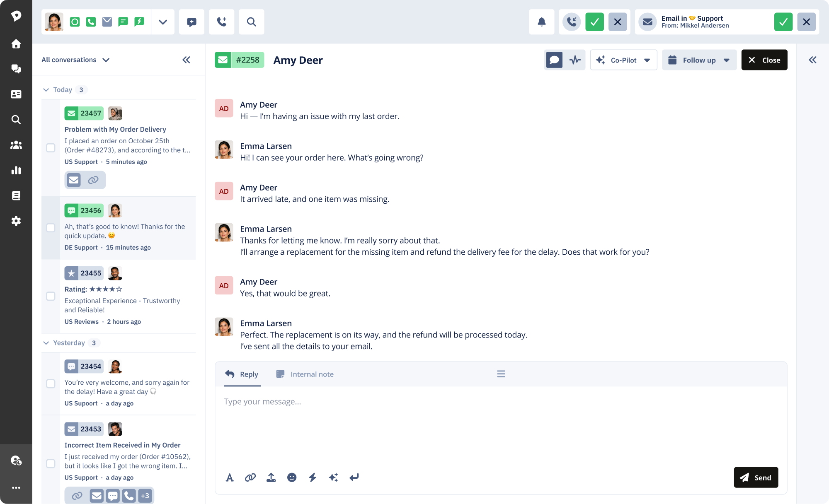Click the emoji picker icon in reply toolbar
The height and width of the screenshot is (504, 829).
[x=292, y=477]
